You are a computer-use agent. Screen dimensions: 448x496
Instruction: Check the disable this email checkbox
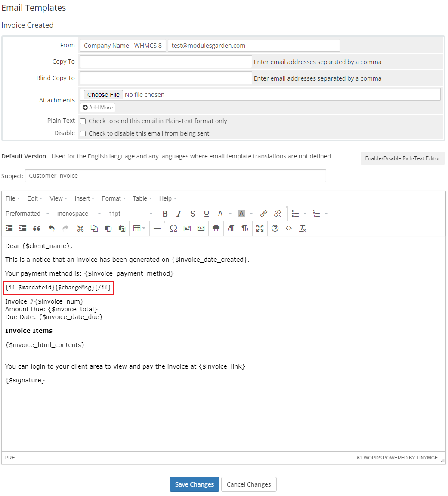click(x=83, y=134)
